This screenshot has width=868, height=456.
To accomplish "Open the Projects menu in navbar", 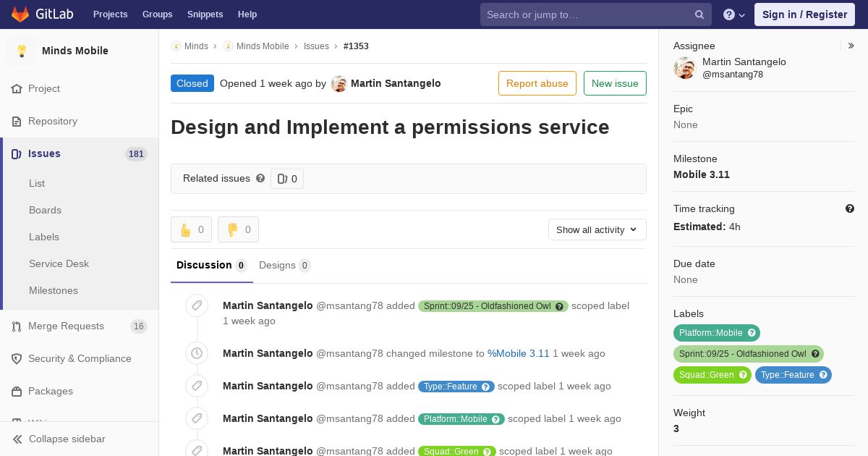I will coord(111,14).
